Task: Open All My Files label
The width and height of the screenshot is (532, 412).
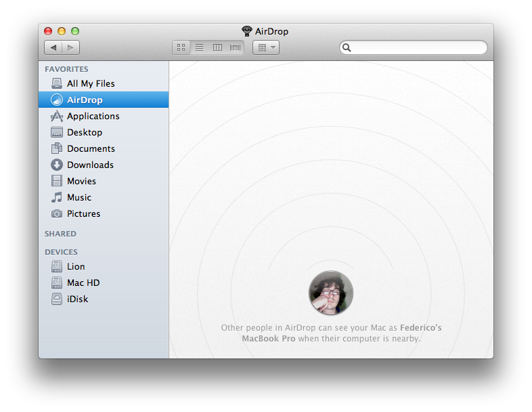Action: coord(91,83)
